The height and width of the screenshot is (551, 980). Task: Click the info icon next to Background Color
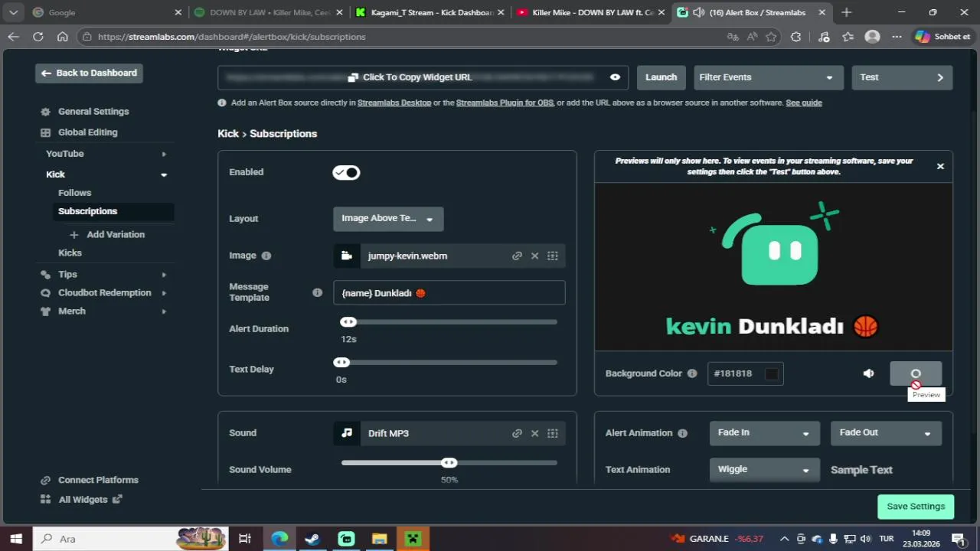coord(692,373)
